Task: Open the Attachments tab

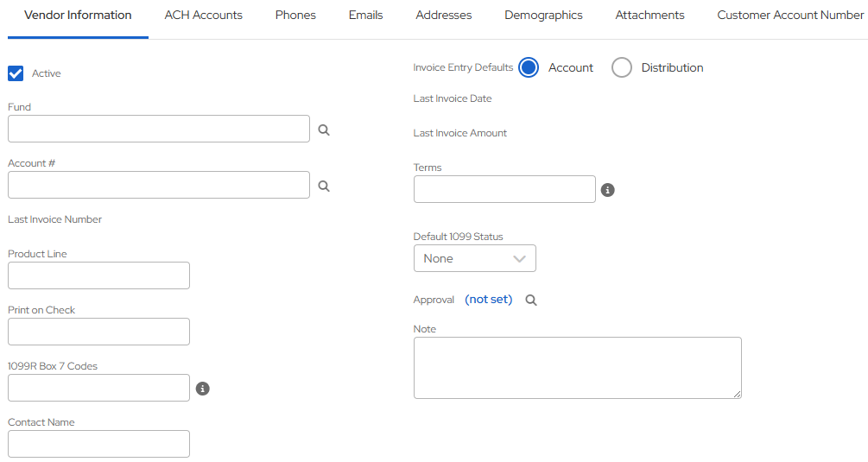Action: point(649,16)
